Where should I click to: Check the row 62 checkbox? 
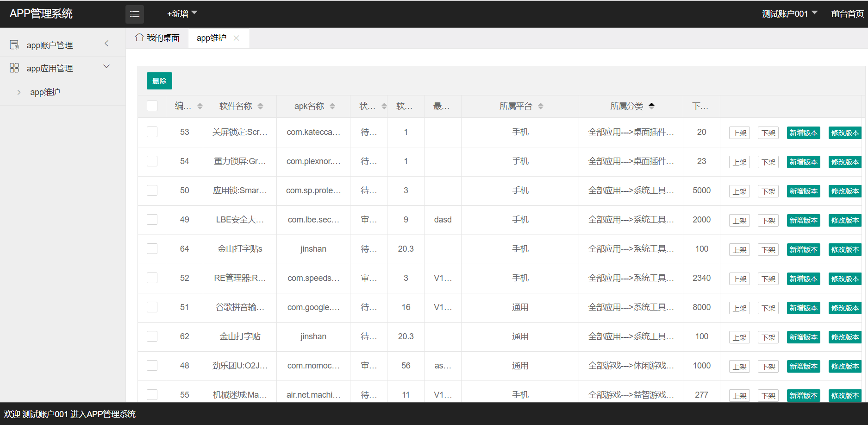click(x=152, y=336)
